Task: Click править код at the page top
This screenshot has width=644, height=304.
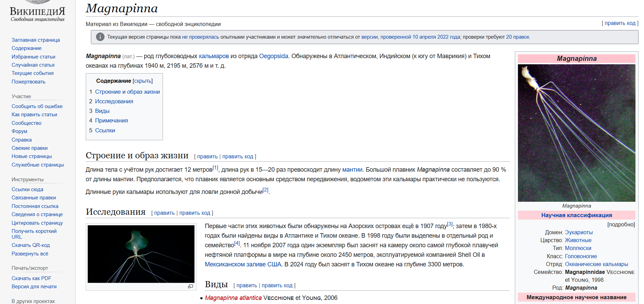Action: tap(620, 23)
